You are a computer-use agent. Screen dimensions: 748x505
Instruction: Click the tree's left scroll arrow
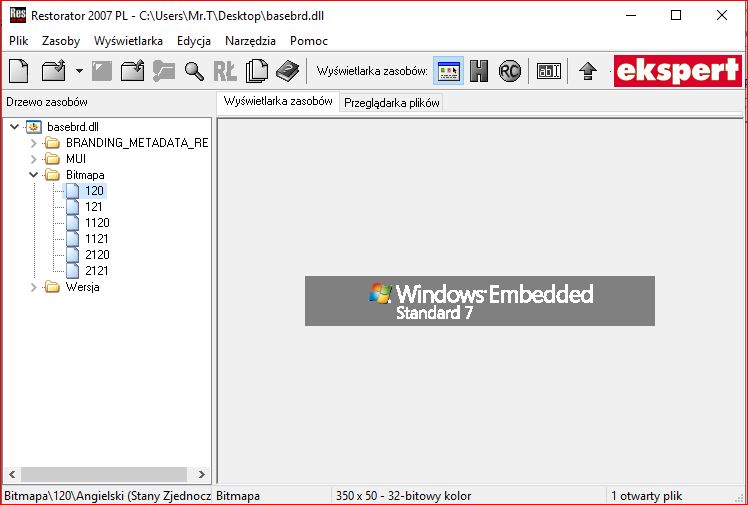pos(12,474)
